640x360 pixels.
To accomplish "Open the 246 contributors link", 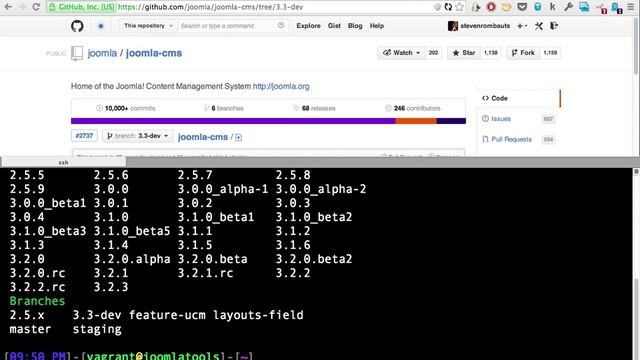I will (x=413, y=108).
